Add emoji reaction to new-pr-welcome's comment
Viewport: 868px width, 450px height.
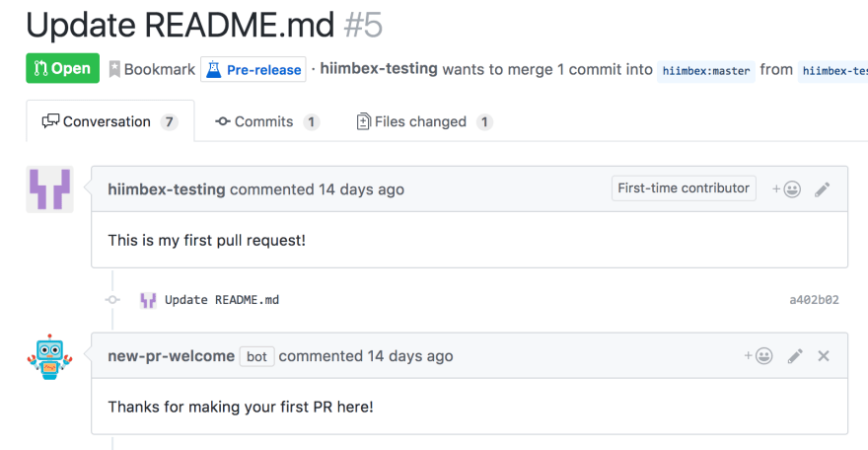point(758,356)
